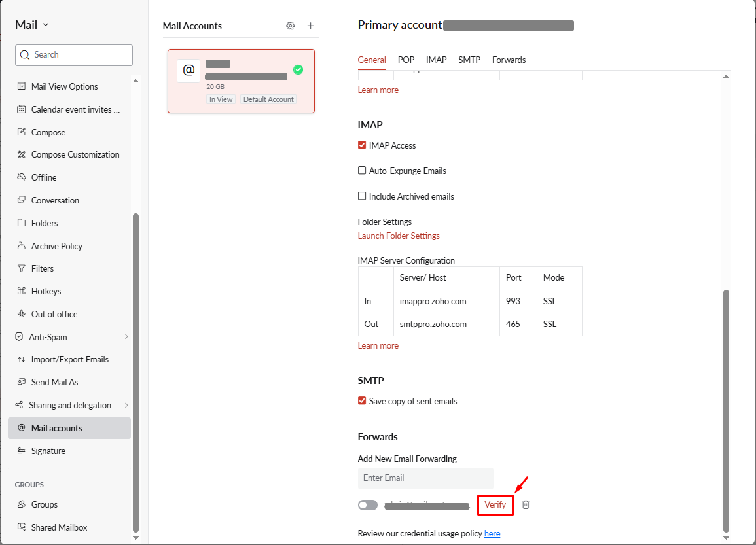The image size is (756, 545).
Task: Expand Sharing and delegation submenu
Action: 126,405
